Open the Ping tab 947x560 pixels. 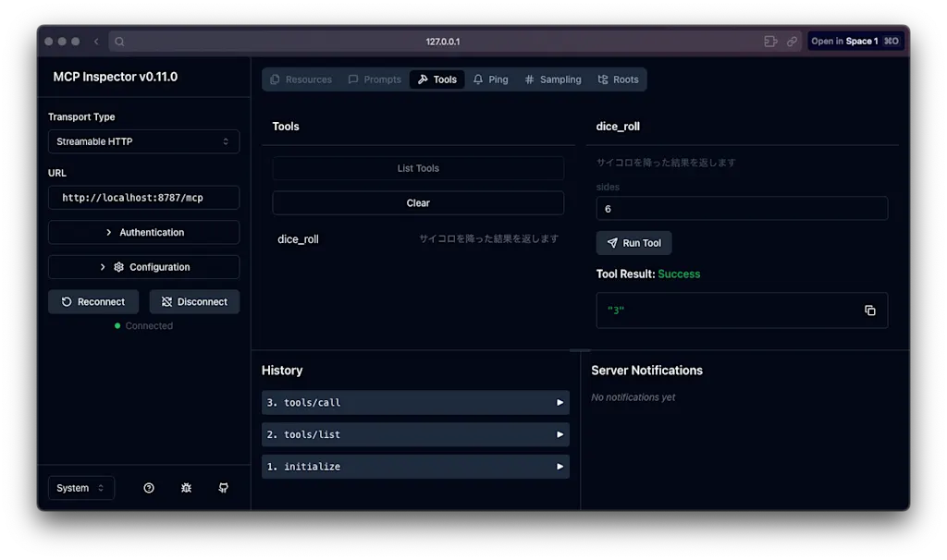tap(490, 79)
